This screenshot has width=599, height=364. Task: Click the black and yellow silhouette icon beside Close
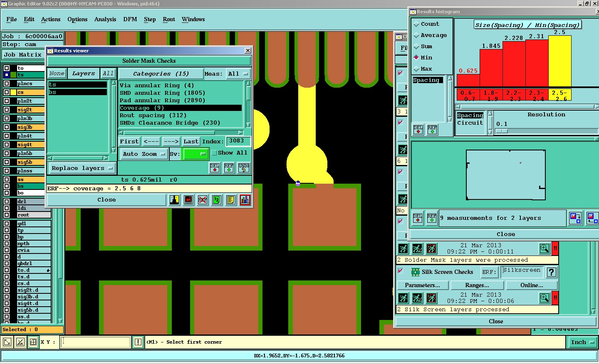point(174,200)
